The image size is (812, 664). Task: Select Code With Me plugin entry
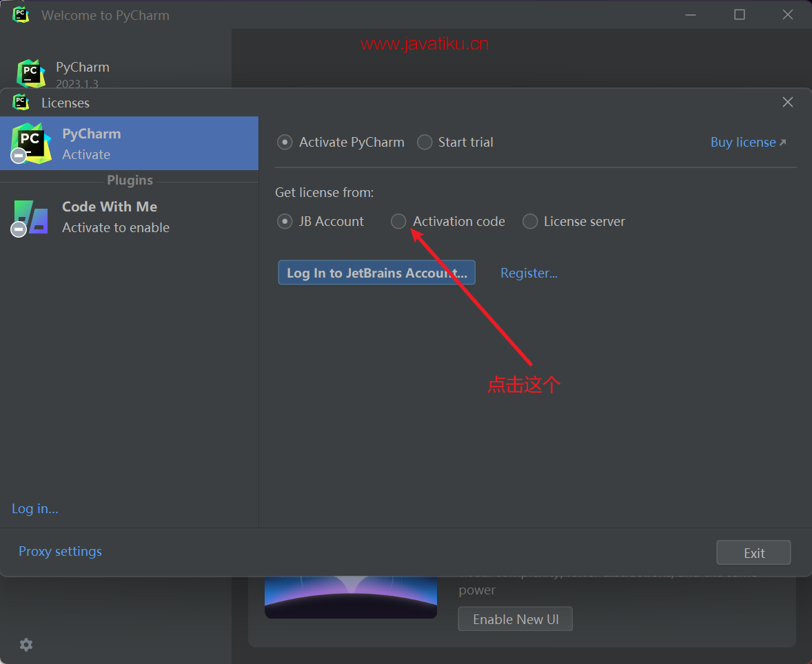click(x=129, y=217)
